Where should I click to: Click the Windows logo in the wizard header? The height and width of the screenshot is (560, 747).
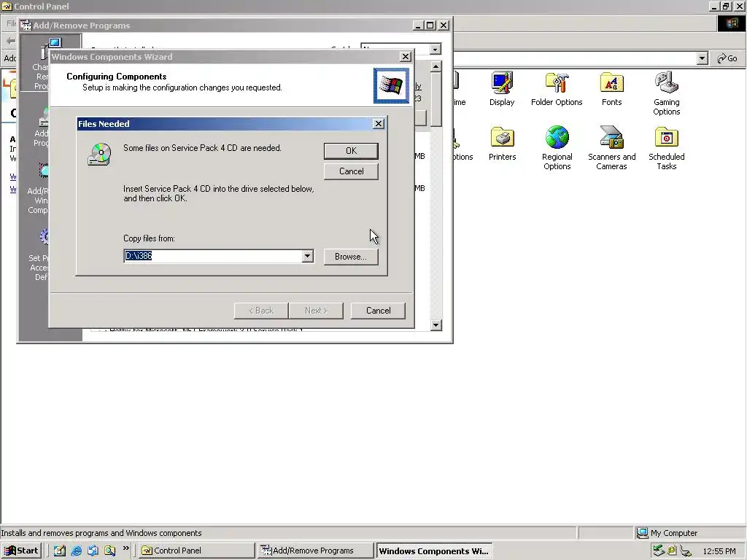pos(391,86)
